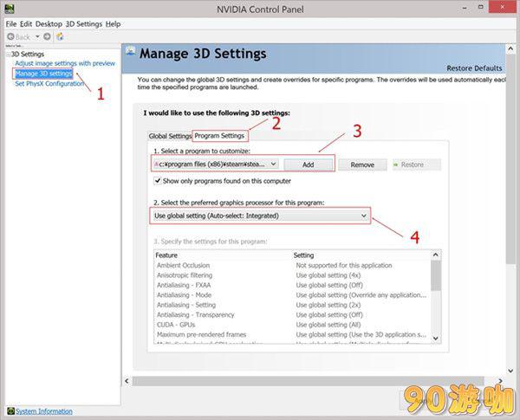The height and width of the screenshot is (420, 520).
Task: Click the NVIDIA logo in the title bar
Action: pyautogui.click(x=10, y=9)
